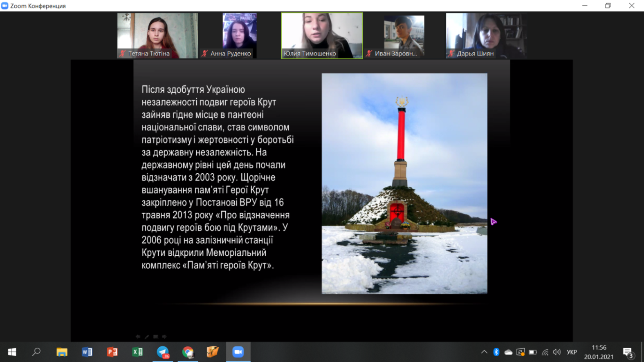
Task: Click the slideshow all-slides icon
Action: [x=156, y=337]
